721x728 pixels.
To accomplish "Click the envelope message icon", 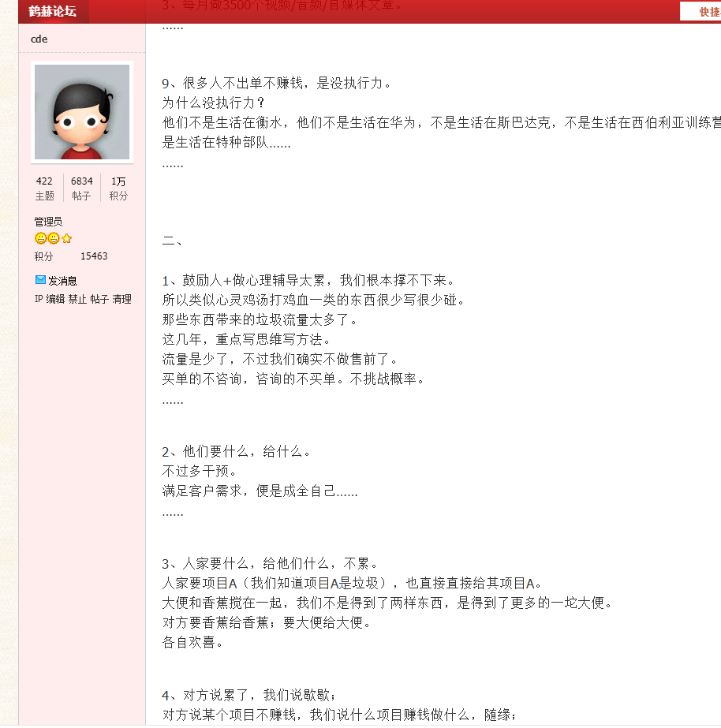I will point(40,280).
